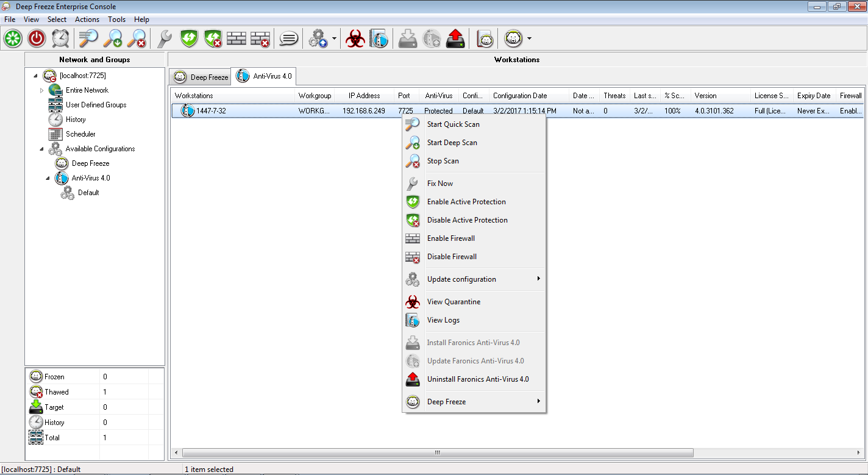Sort by the Workgroup column header
The width and height of the screenshot is (868, 475).
[x=315, y=96]
